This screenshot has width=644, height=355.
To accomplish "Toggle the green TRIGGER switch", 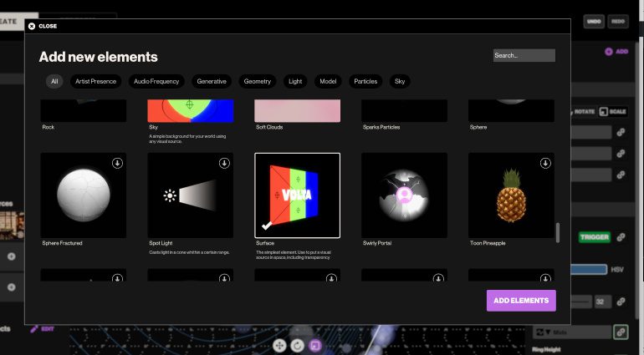I will (594, 237).
